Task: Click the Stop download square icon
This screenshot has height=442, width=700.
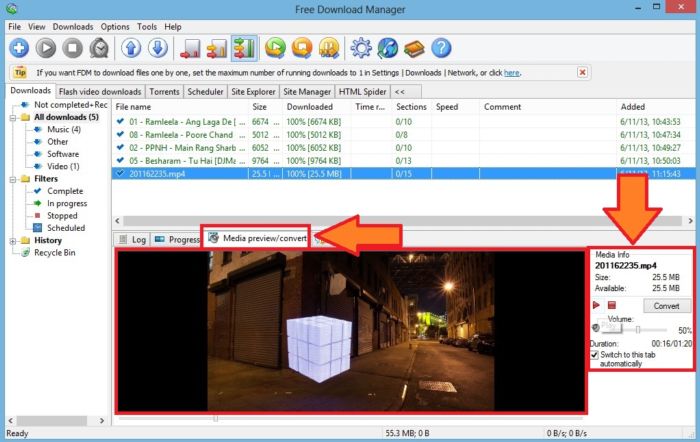Action: (x=72, y=48)
